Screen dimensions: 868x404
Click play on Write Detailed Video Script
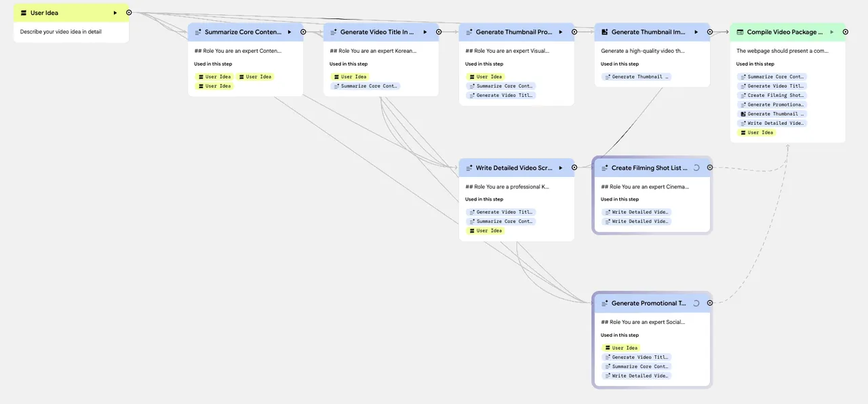[x=561, y=167]
